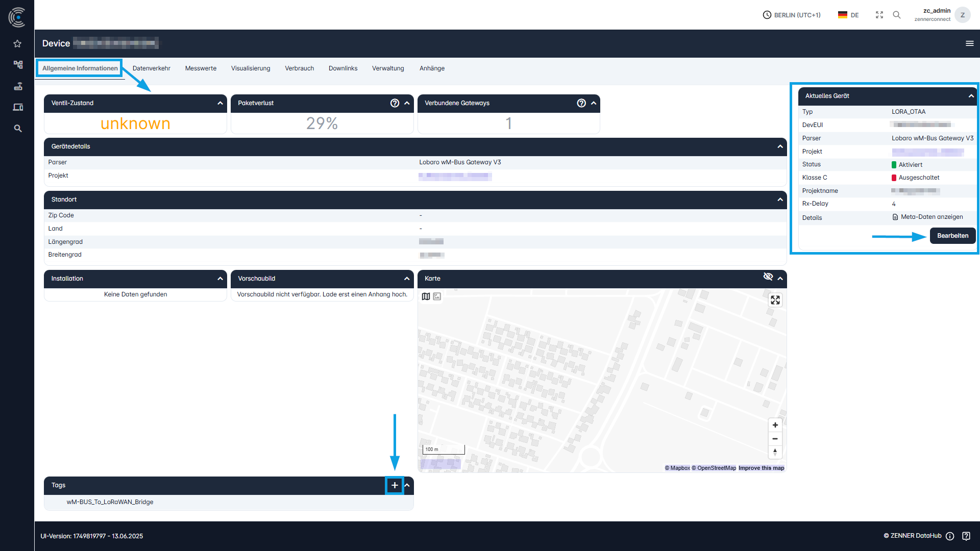Collapse the Ventil-Zustand panel
This screenshot has width=980, height=551.
coord(219,103)
